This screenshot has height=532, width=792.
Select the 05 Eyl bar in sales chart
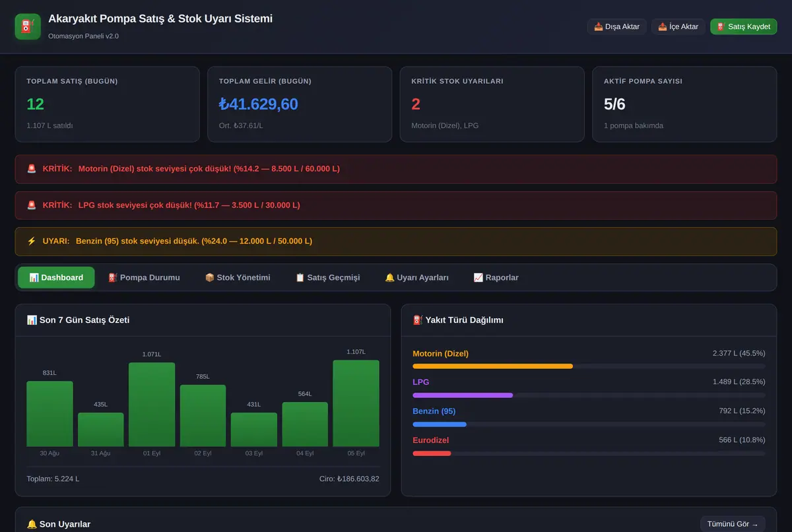(x=356, y=403)
